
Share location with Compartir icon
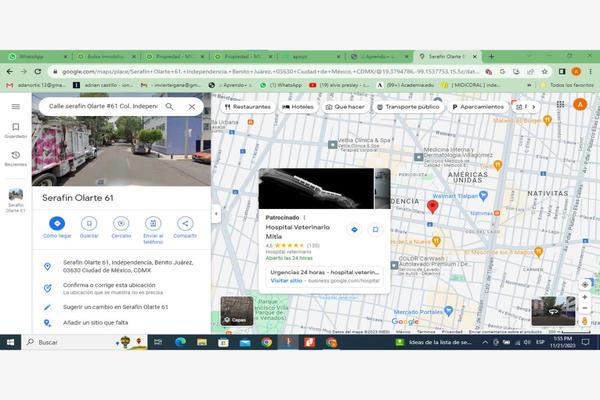point(185,224)
